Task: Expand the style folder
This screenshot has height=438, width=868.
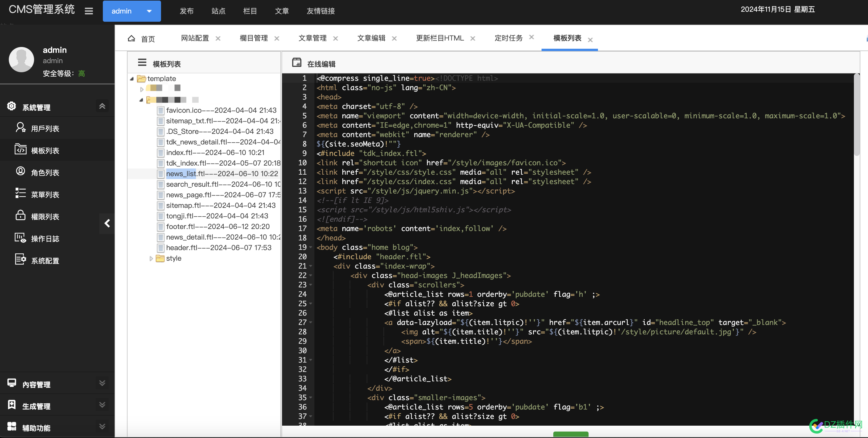Action: [151, 259]
